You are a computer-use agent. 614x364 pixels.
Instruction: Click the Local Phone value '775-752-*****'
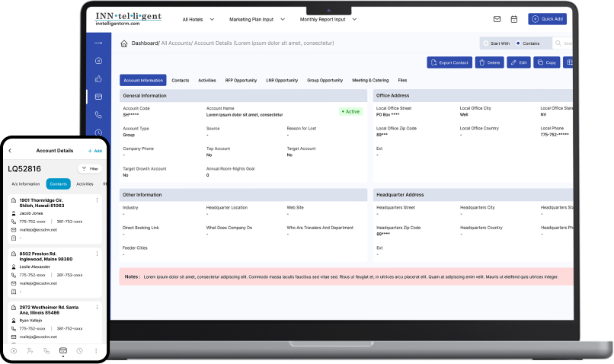coord(554,135)
